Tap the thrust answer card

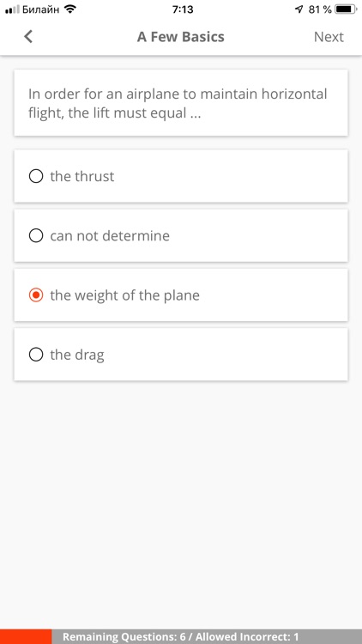pos(181,176)
